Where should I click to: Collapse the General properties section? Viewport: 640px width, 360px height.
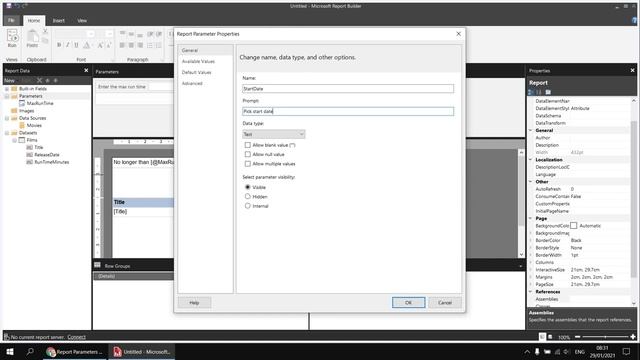[531, 130]
